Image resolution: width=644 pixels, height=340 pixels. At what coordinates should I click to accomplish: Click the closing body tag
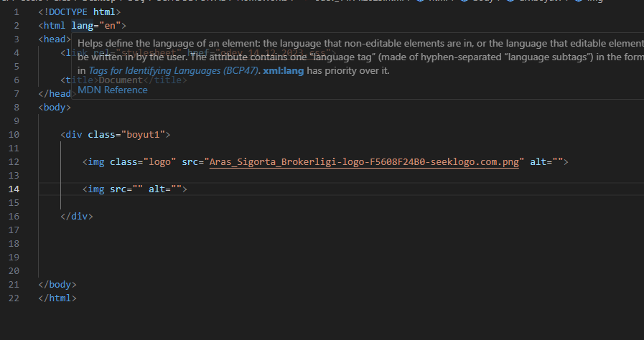pyautogui.click(x=57, y=285)
